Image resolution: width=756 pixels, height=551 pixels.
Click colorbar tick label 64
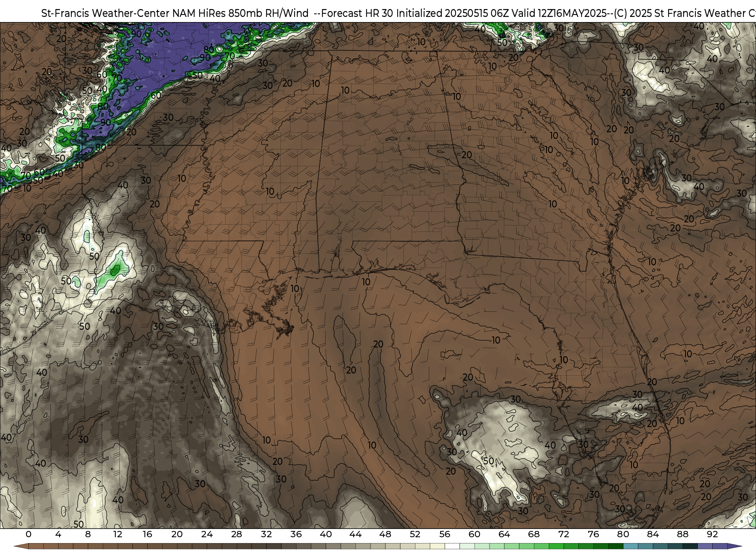pyautogui.click(x=504, y=534)
